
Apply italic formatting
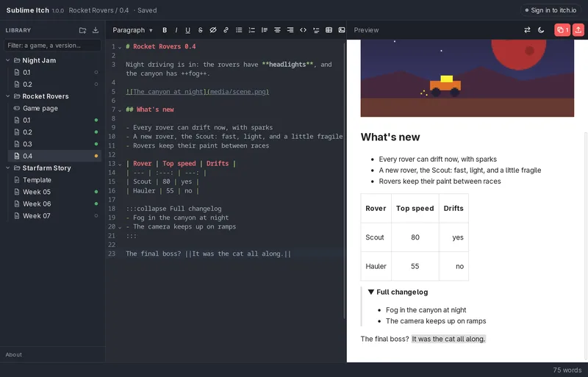176,30
